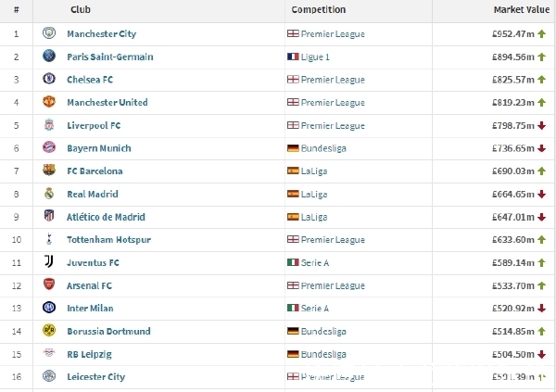Image resolution: width=556 pixels, height=392 pixels.
Task: Open the Leicester City club link
Action: point(96,377)
